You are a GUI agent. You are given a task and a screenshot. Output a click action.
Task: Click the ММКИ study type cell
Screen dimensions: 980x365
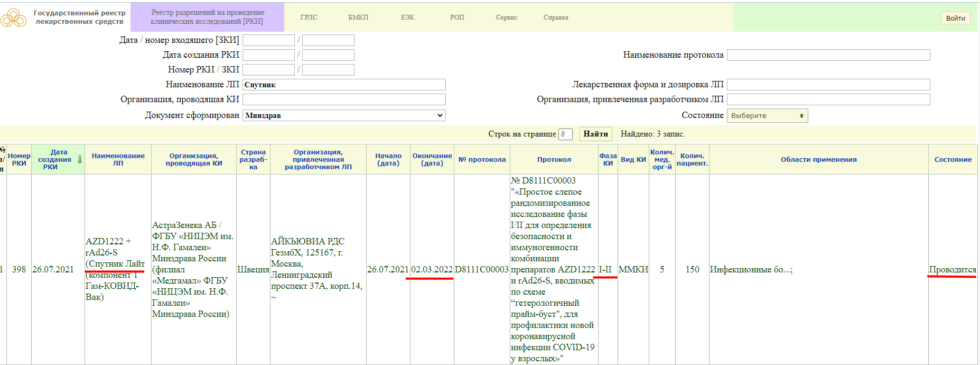632,269
